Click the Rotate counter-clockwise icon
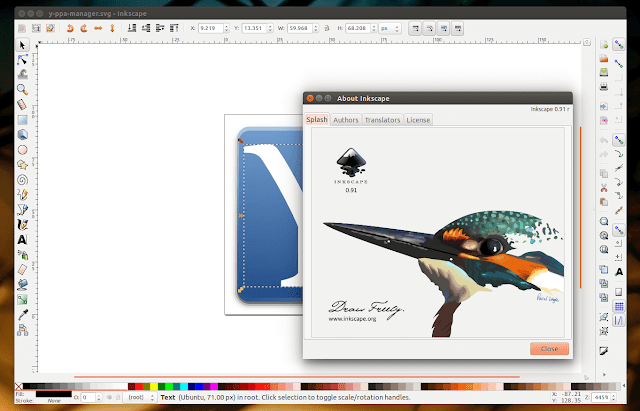Image resolution: width=640 pixels, height=411 pixels. click(x=70, y=28)
